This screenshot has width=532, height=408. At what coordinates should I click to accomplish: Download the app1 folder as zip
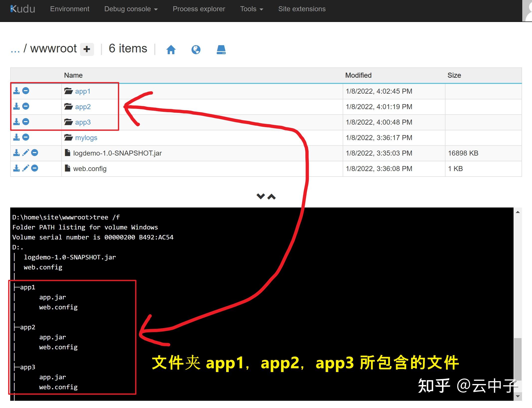point(16,91)
